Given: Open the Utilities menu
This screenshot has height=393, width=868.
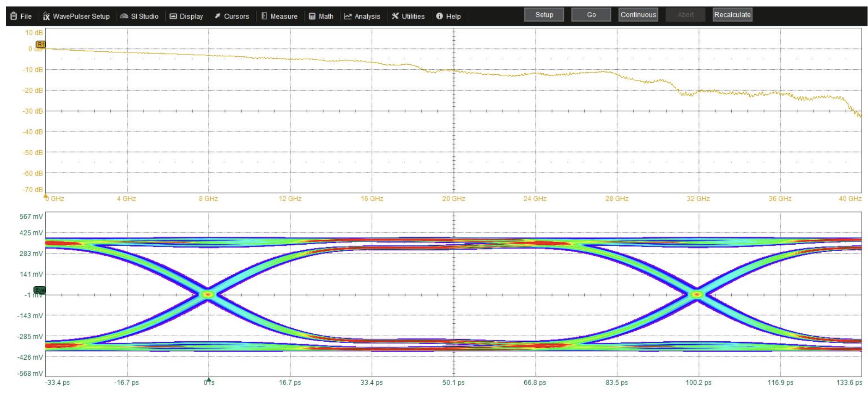Looking at the screenshot, I should click(408, 16).
